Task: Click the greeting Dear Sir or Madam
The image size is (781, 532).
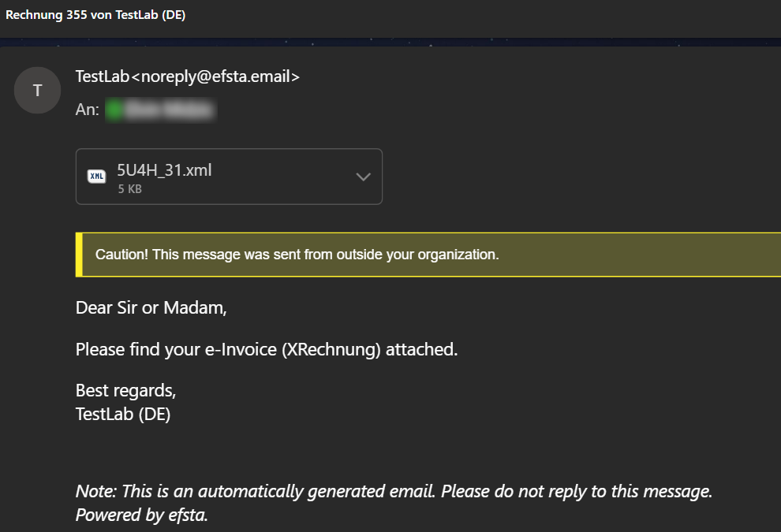Action: 150,307
